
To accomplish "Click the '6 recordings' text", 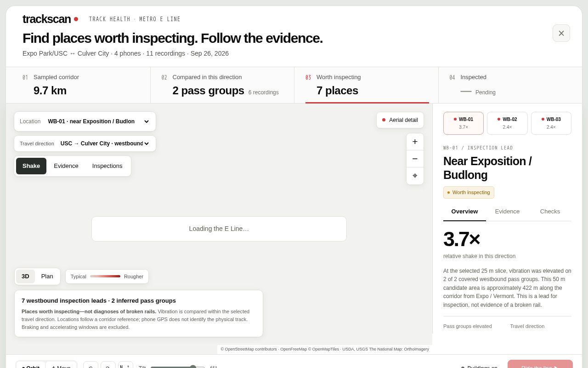I will [264, 92].
